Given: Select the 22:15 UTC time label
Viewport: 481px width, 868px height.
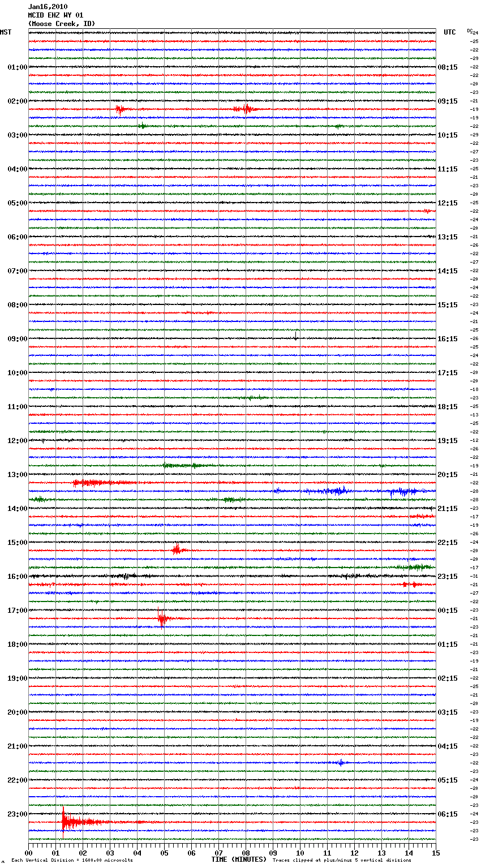Looking at the screenshot, I should click(448, 543).
